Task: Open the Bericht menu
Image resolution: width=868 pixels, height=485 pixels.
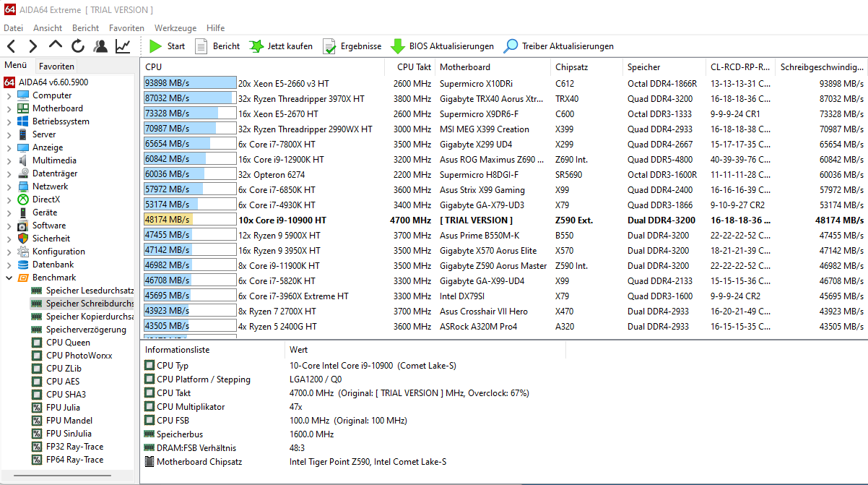Action: (x=86, y=28)
